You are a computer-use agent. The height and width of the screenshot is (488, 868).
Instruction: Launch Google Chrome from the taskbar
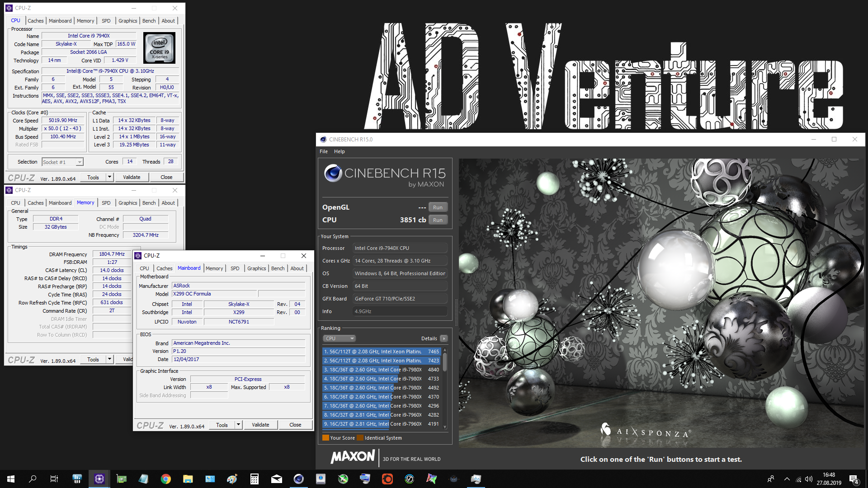pos(166,479)
